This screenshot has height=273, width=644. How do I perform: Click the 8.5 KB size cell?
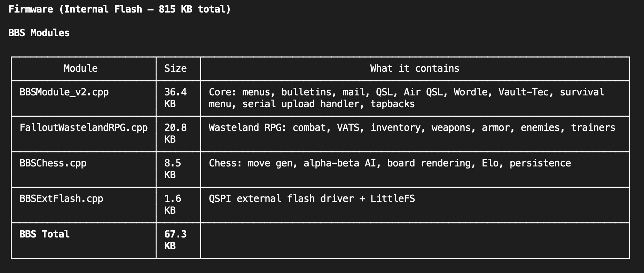point(173,169)
